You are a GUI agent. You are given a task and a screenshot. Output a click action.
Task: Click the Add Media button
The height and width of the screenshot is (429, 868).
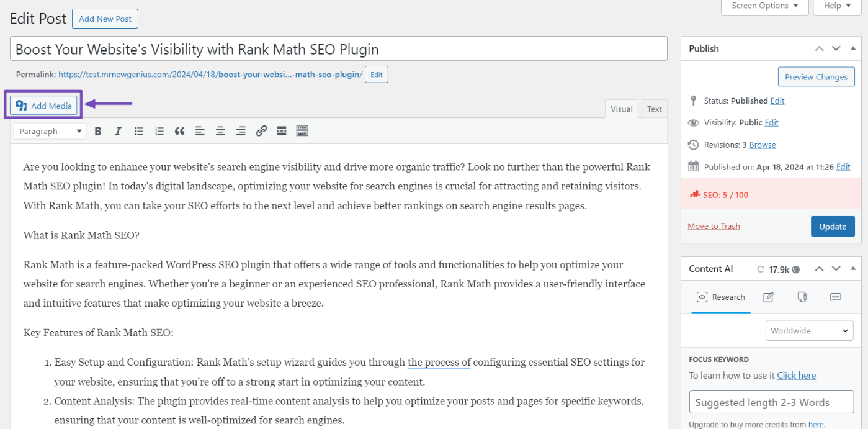pos(43,106)
